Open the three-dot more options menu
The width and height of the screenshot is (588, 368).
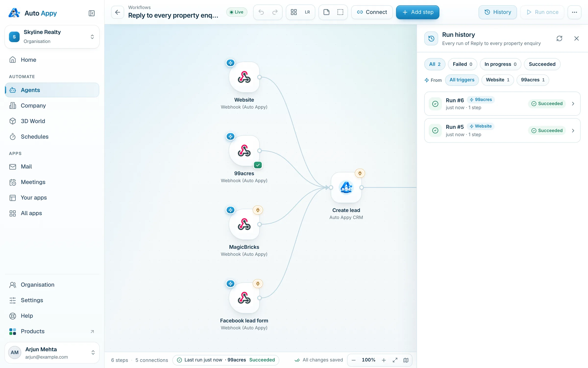pyautogui.click(x=574, y=12)
